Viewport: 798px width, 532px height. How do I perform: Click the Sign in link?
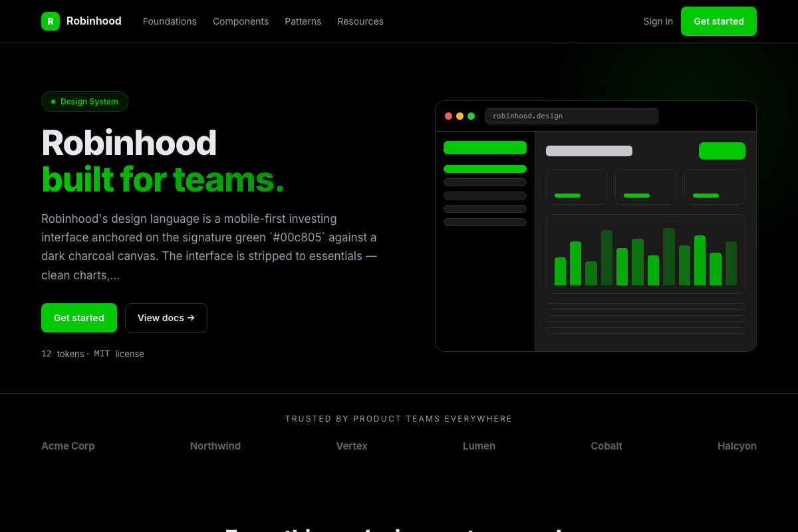(658, 21)
